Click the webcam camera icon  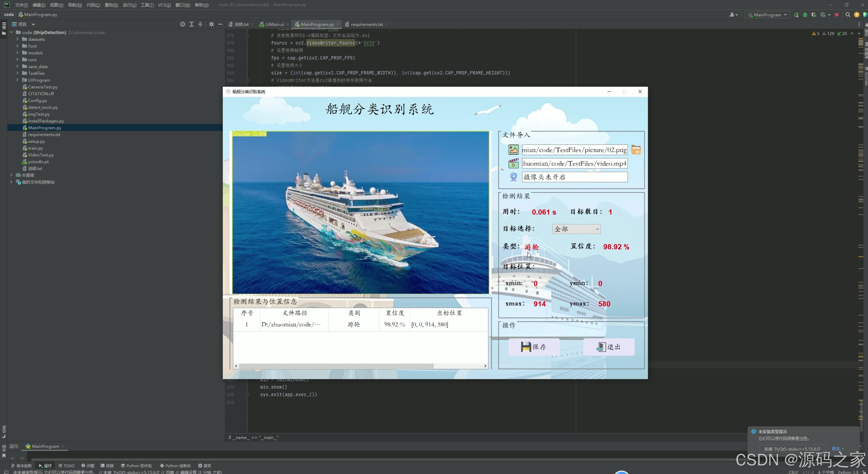tap(513, 177)
